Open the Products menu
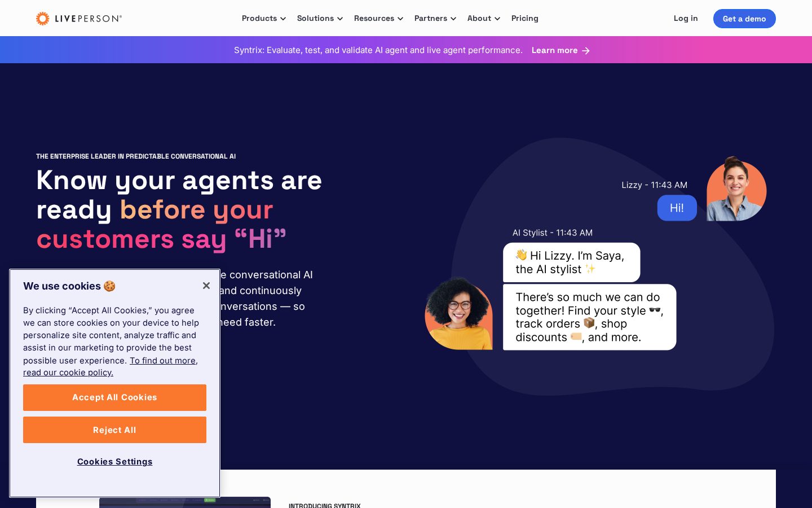Screen dimensions: 812x508 tap(264, 19)
